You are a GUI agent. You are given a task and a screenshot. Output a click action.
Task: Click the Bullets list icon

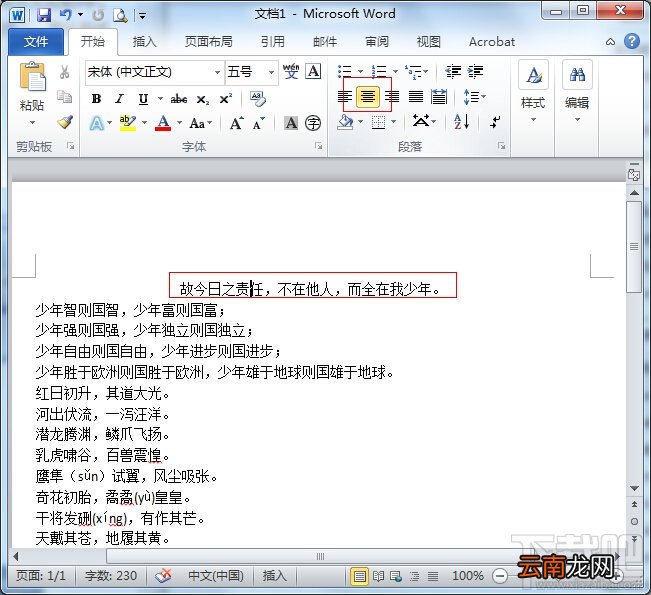[x=345, y=71]
